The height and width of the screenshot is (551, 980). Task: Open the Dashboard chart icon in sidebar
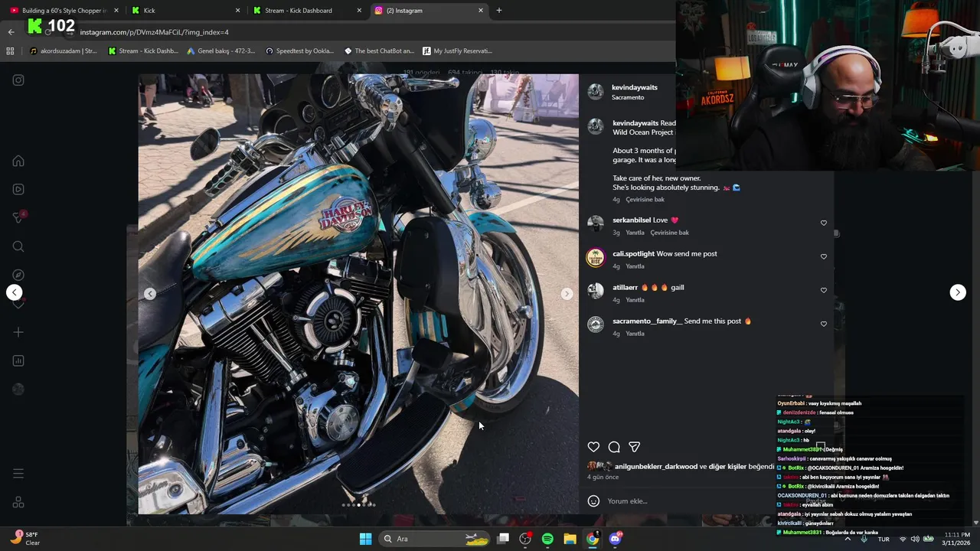pyautogui.click(x=18, y=360)
